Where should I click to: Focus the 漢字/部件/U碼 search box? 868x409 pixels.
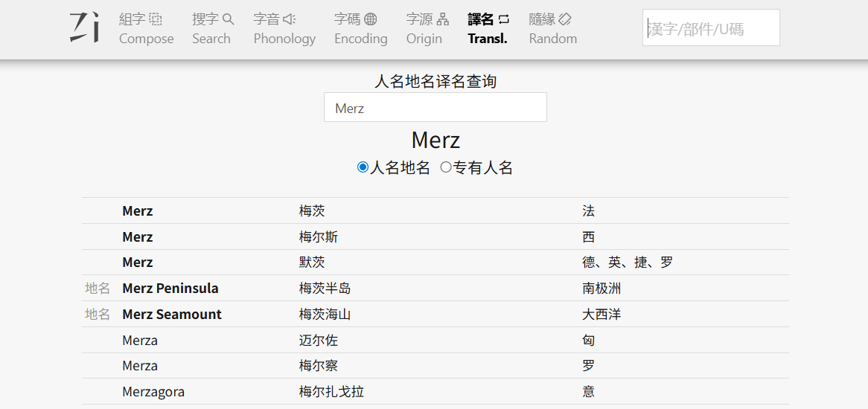click(711, 28)
